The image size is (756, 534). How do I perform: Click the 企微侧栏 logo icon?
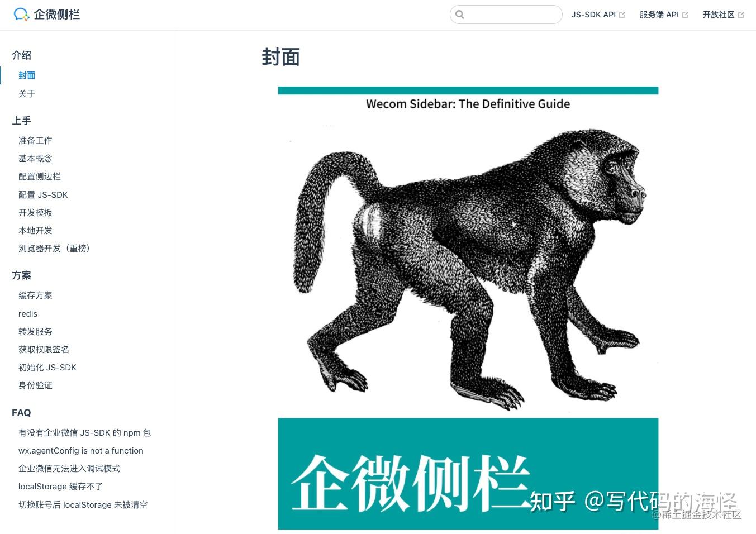21,15
